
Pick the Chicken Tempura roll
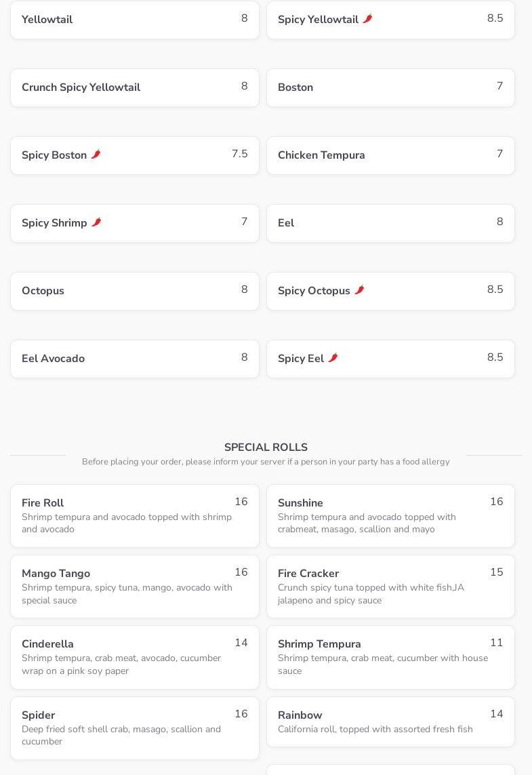[390, 155]
